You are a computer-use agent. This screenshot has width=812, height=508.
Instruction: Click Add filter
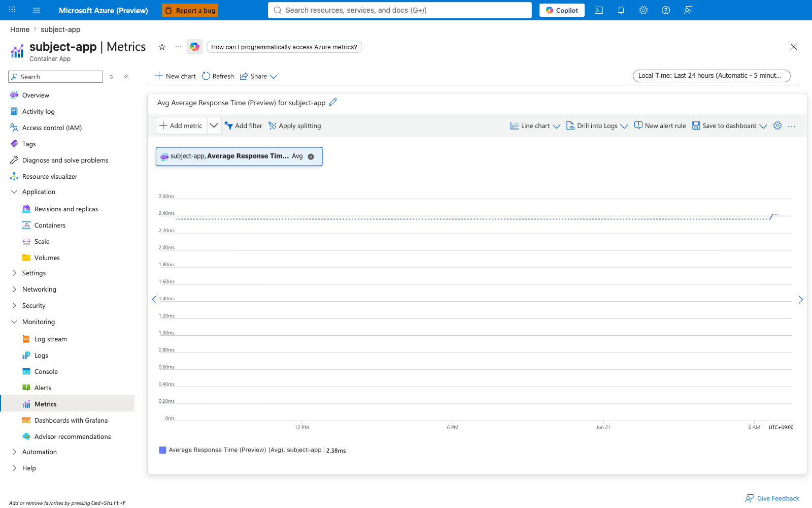click(x=244, y=126)
